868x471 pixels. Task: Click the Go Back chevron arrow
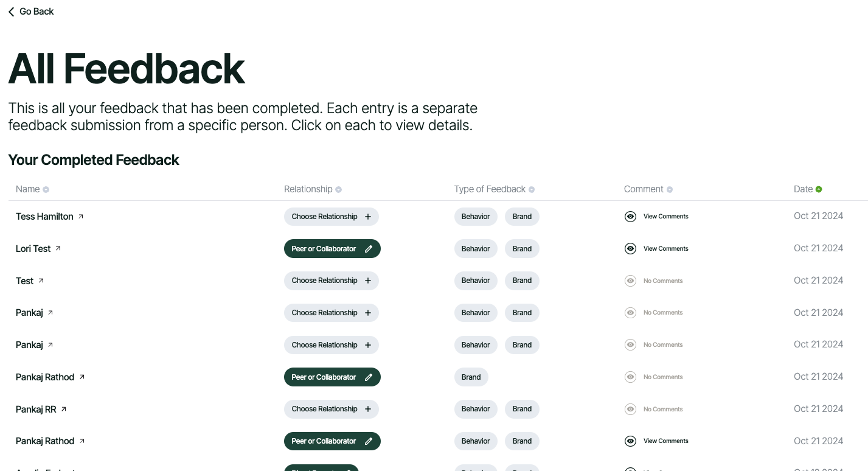coord(11,12)
